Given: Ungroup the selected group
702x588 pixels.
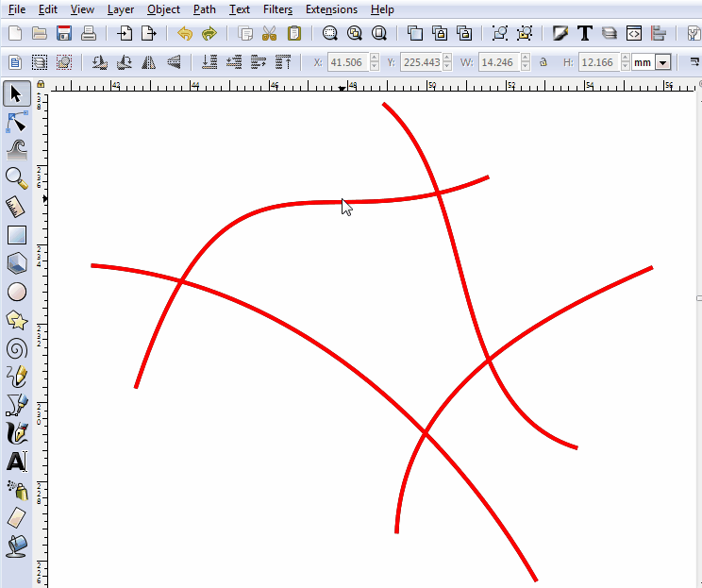Looking at the screenshot, I should tap(525, 34).
